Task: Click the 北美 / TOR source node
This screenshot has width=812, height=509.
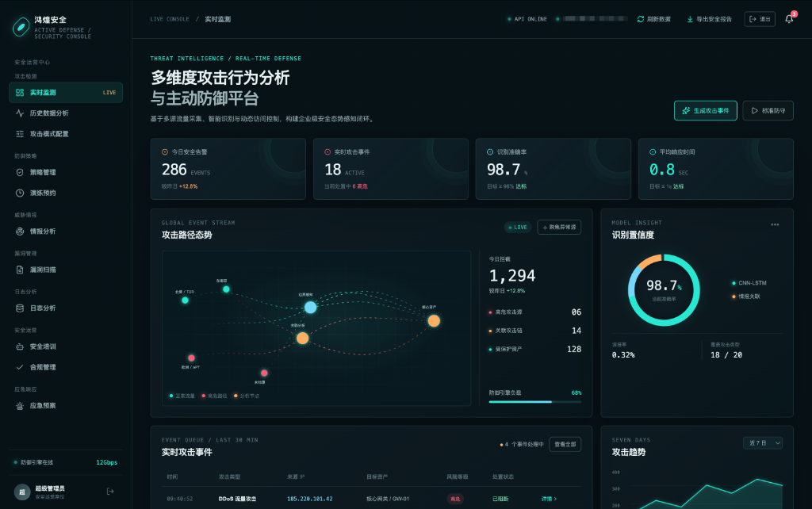Action: tap(185, 300)
